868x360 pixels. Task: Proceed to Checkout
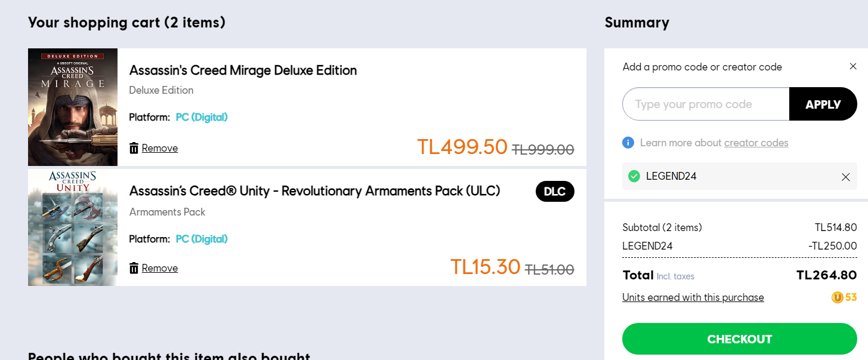739,339
